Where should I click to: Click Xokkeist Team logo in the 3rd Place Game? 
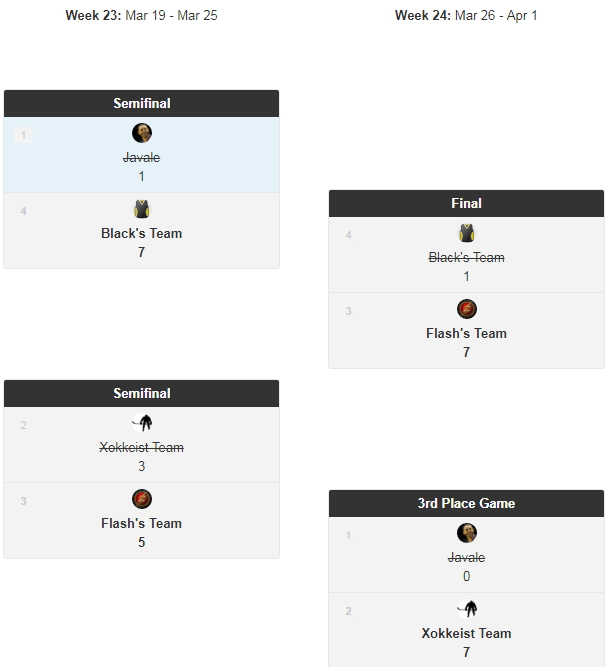click(x=467, y=609)
